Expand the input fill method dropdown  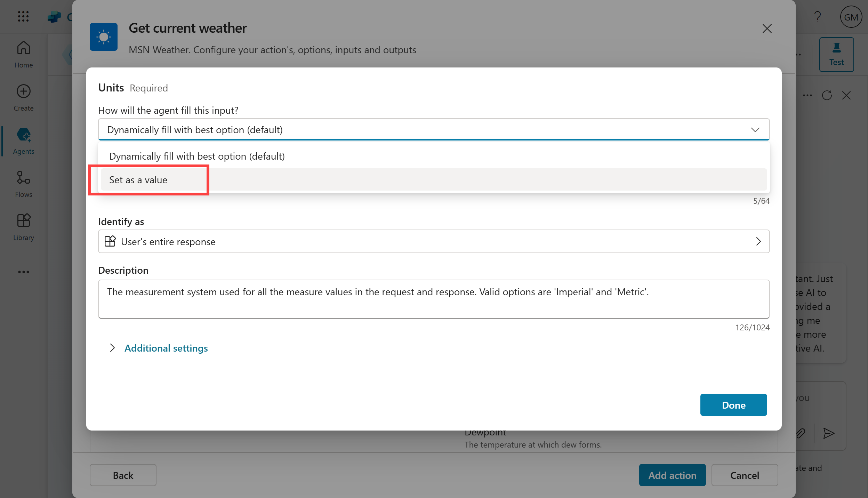[x=434, y=130]
